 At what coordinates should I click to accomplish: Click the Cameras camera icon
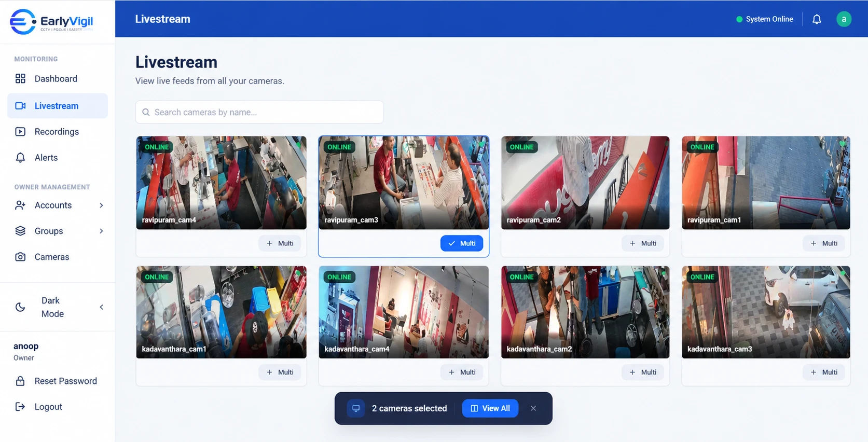(x=20, y=257)
